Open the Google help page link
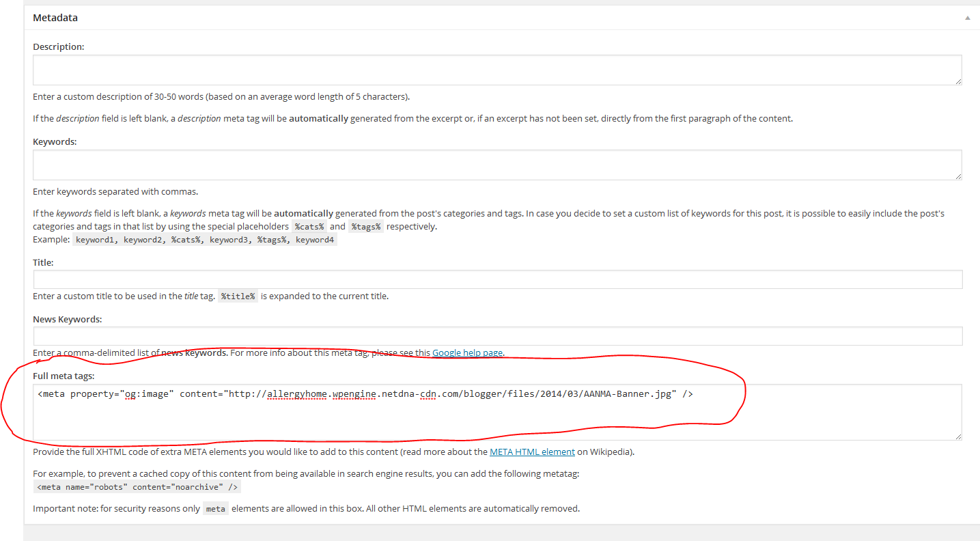Screen dimensions: 980x541 (x=468, y=352)
